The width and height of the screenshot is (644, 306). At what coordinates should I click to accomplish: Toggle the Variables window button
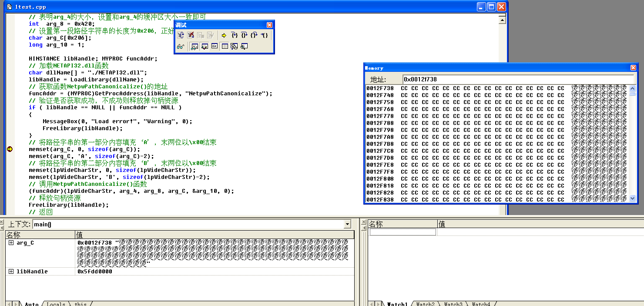(x=204, y=47)
